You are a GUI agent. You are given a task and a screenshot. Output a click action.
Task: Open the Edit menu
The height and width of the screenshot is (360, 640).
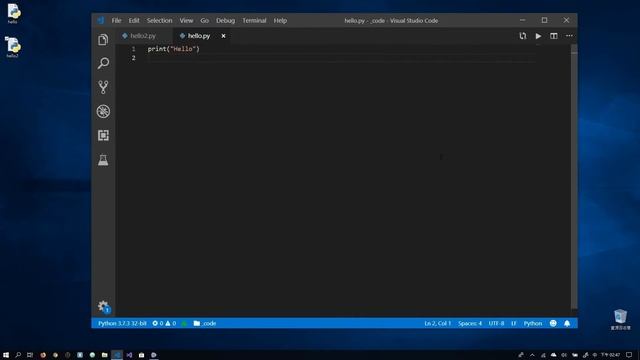134,20
